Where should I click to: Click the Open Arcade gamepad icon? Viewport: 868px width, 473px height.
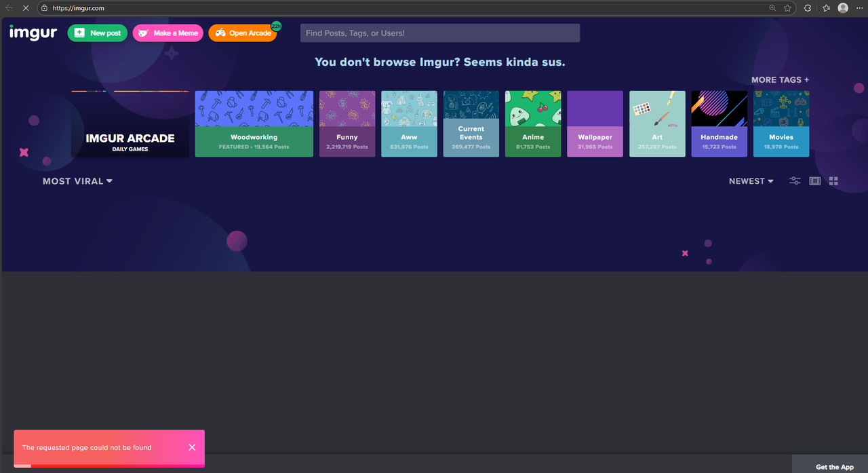[221, 33]
